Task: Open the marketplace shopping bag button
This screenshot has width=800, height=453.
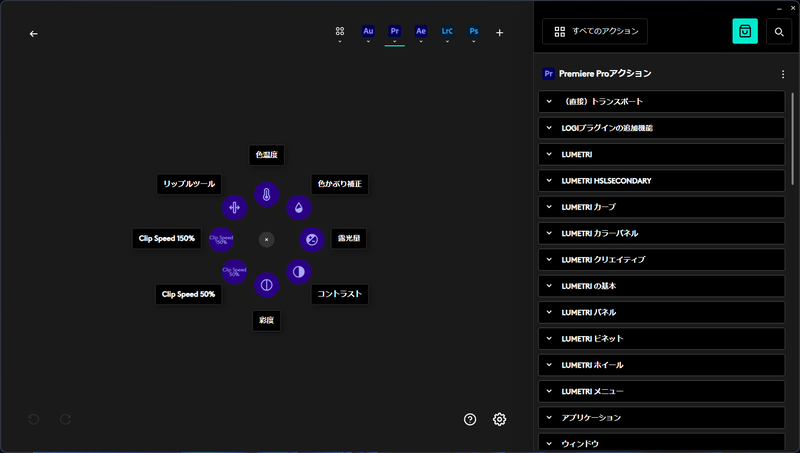Action: pyautogui.click(x=745, y=31)
